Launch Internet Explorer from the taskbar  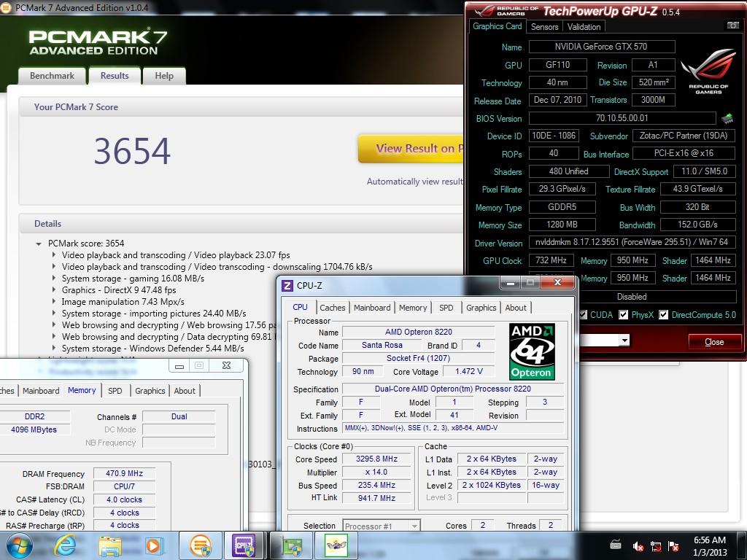[x=64, y=545]
